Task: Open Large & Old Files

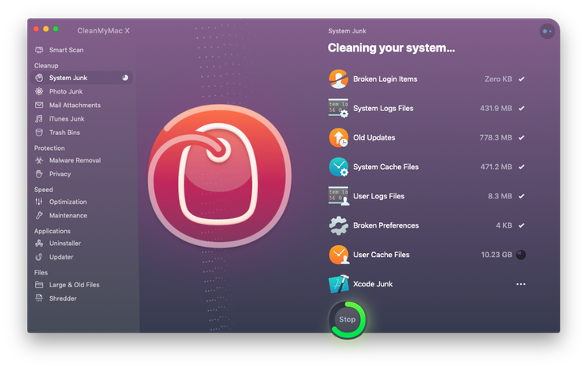Action: 74,285
